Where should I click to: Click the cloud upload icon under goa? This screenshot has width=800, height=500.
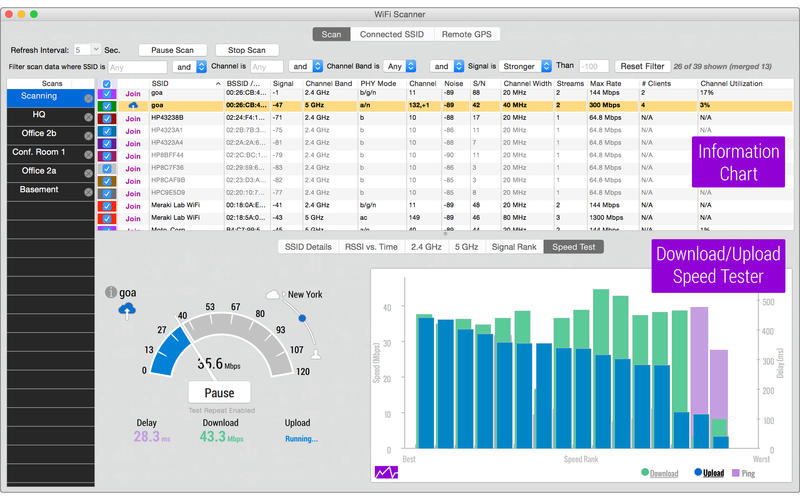click(x=127, y=309)
